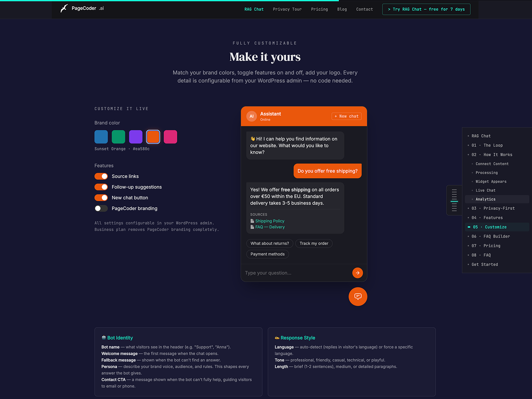Screen dimensions: 532x399
Task: Send the question with the arrow button
Action: 357,273
